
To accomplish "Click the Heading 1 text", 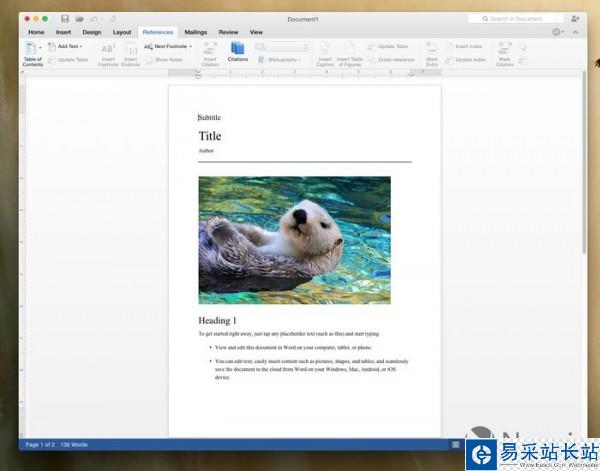I will click(x=217, y=321).
